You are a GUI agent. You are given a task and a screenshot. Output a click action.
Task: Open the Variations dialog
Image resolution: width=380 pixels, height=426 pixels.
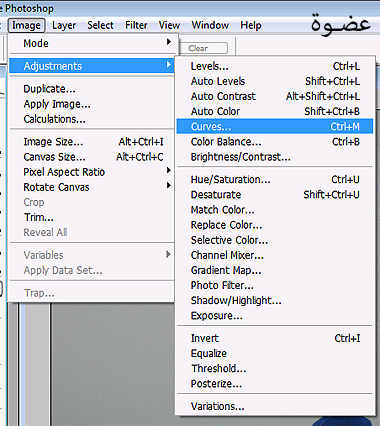[275, 406]
